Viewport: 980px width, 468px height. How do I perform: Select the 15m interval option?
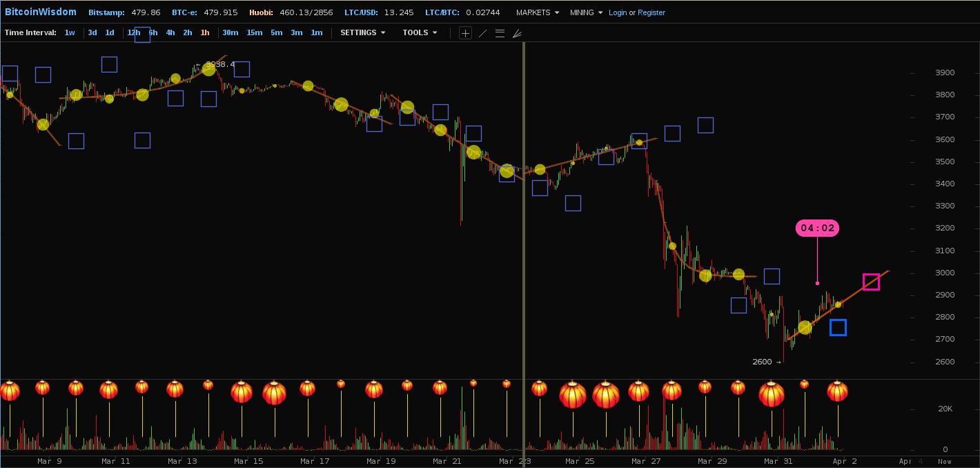(x=254, y=32)
